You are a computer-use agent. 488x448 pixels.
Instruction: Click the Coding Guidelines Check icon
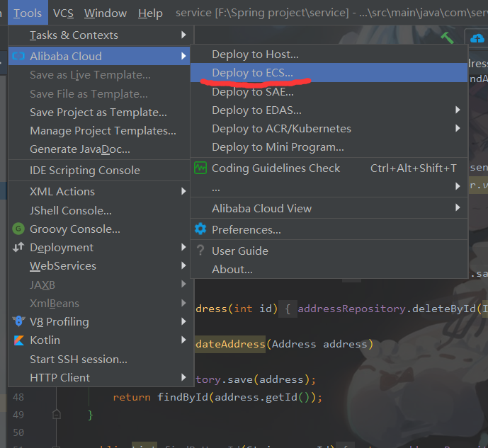tap(200, 168)
